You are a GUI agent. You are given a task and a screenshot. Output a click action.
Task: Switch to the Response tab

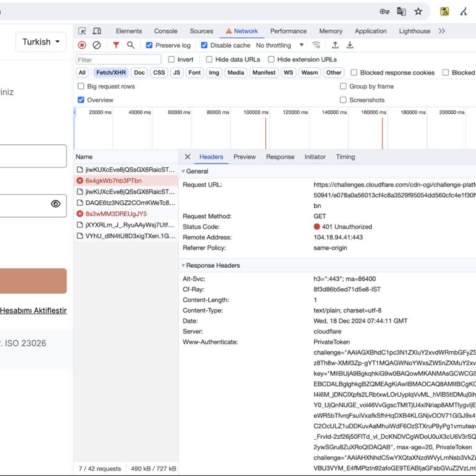click(280, 157)
